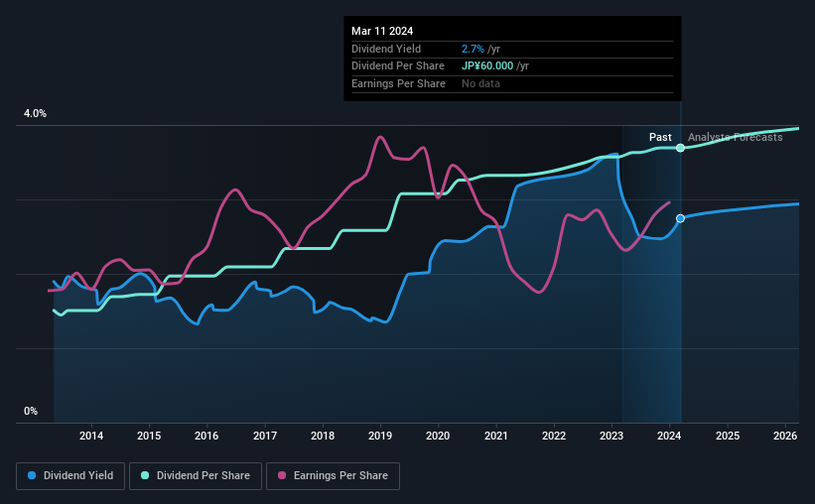The width and height of the screenshot is (815, 504).
Task: Click the 2024 x-axis label
Action: coord(669,436)
